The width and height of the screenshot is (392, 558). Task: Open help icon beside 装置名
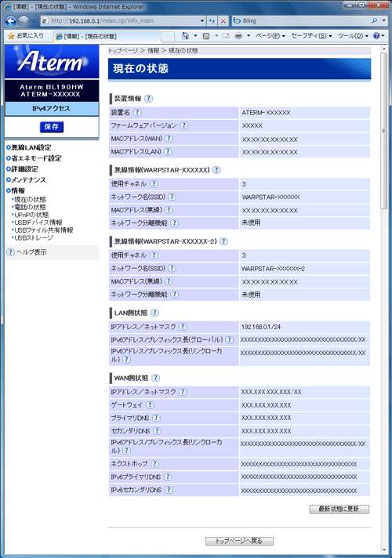click(x=137, y=112)
